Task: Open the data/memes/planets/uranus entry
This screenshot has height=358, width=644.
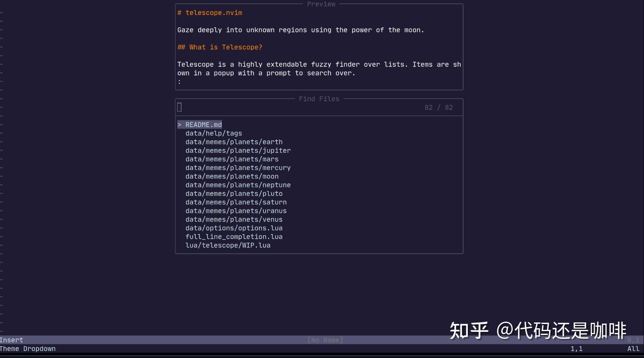Action: 236,211
